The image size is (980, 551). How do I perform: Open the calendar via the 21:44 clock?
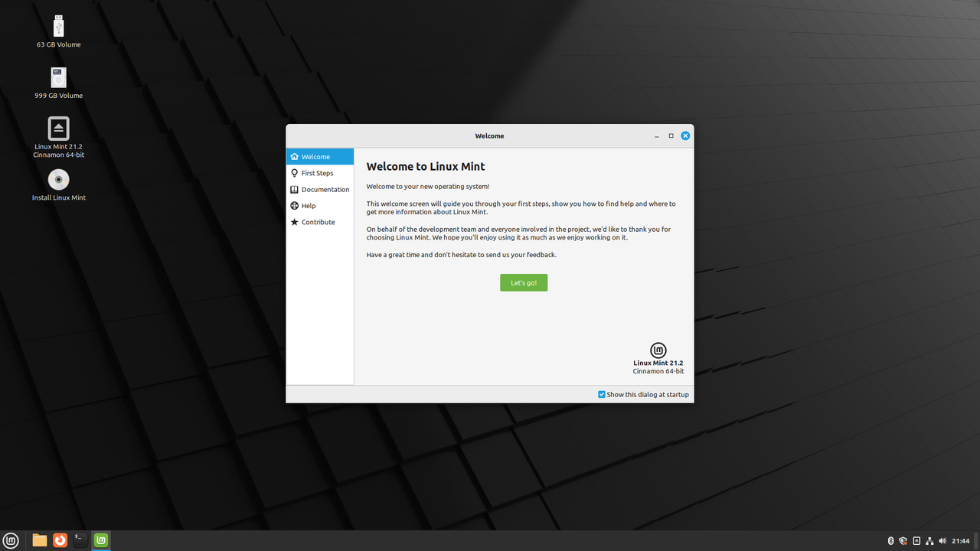[x=961, y=541]
